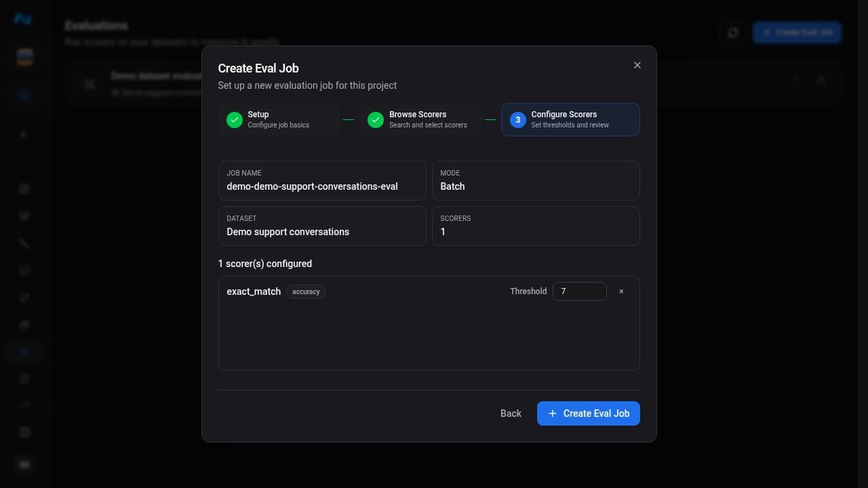Close the Create Eval Job dialog
The height and width of the screenshot is (488, 868).
[x=637, y=65]
